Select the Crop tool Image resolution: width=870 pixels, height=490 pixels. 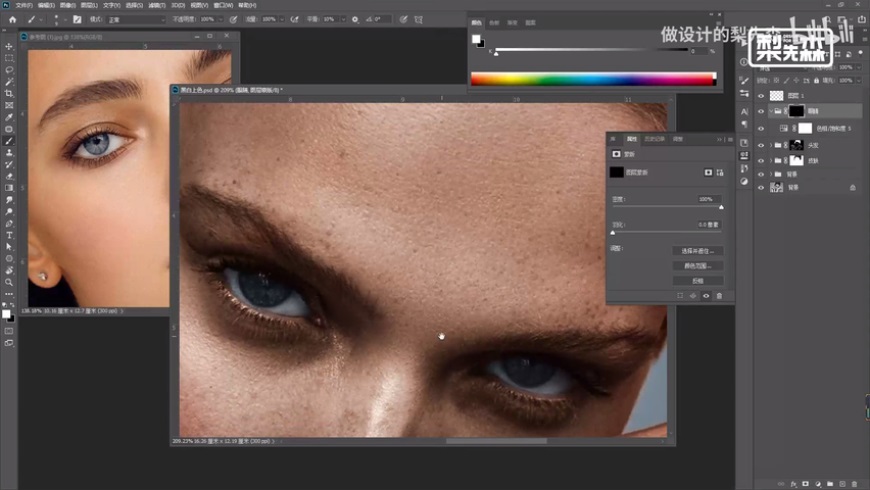pyautogui.click(x=9, y=93)
